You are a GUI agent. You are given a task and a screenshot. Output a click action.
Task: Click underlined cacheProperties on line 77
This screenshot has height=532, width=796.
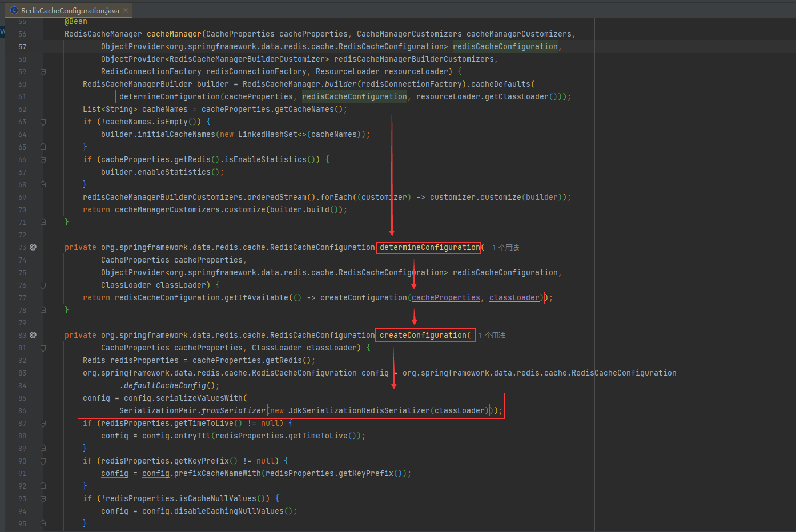(x=446, y=298)
